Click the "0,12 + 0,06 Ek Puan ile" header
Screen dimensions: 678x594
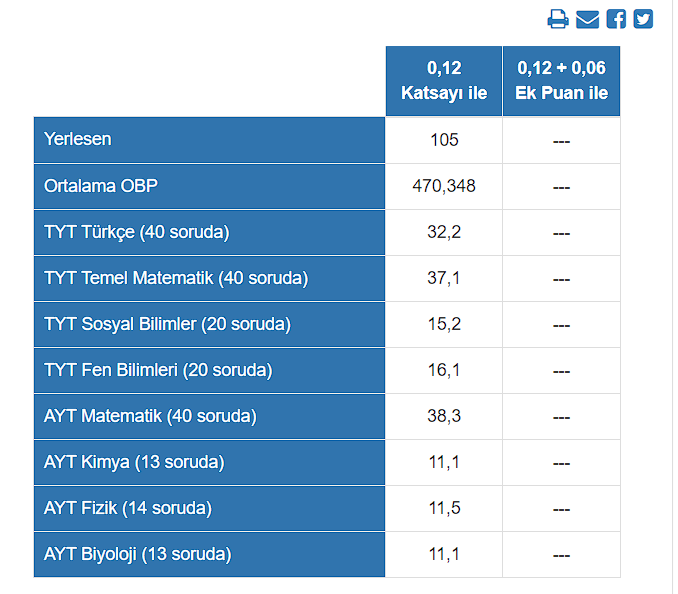[x=561, y=81]
